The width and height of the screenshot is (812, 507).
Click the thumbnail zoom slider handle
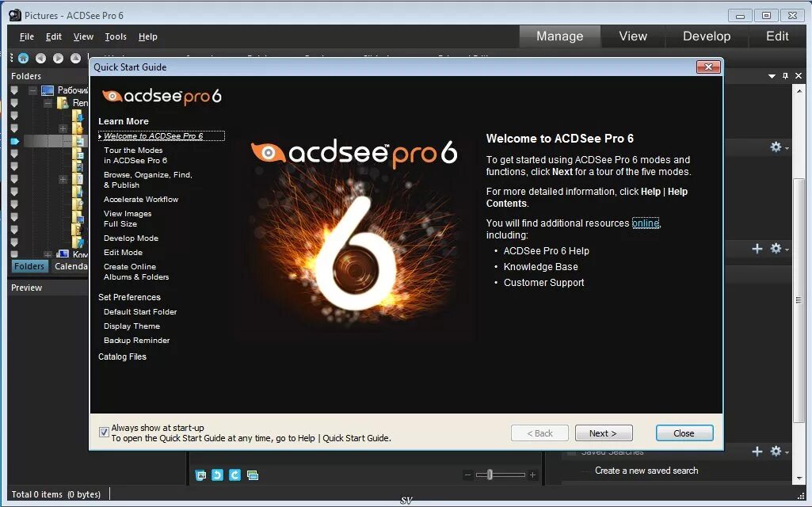[x=490, y=475]
